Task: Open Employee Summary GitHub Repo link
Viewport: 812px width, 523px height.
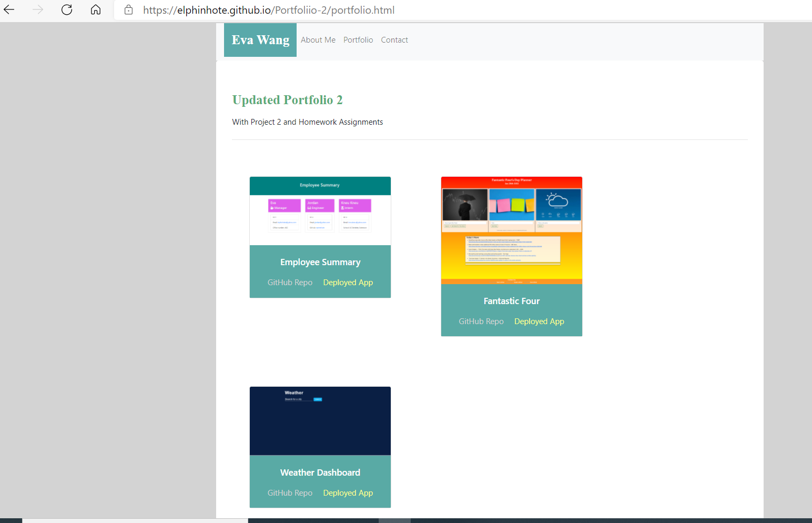Action: [x=290, y=283]
